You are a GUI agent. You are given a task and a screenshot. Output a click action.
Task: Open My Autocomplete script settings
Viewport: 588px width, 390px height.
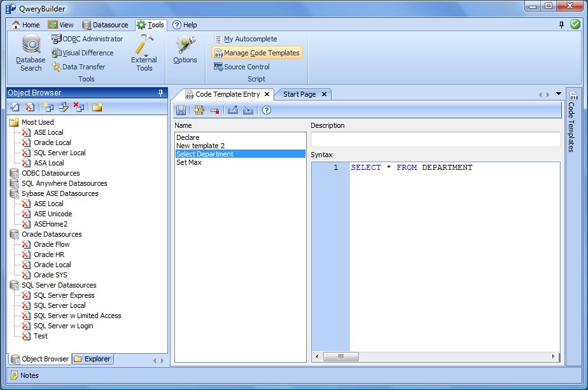coord(246,39)
